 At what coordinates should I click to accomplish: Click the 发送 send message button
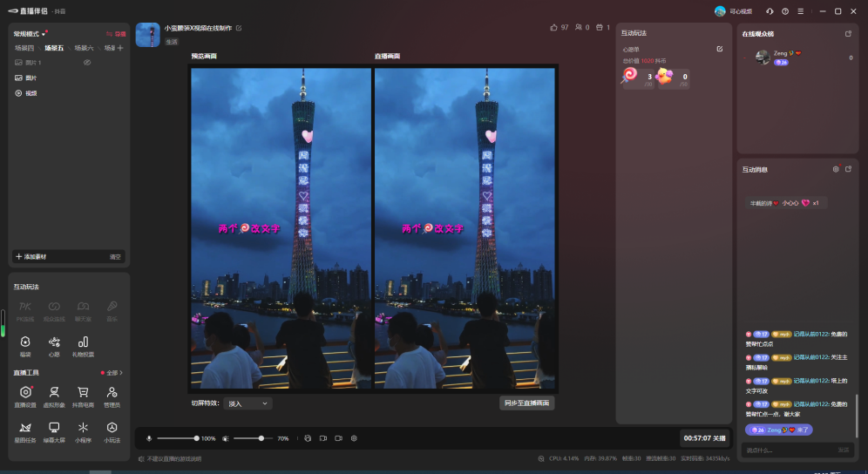843,450
